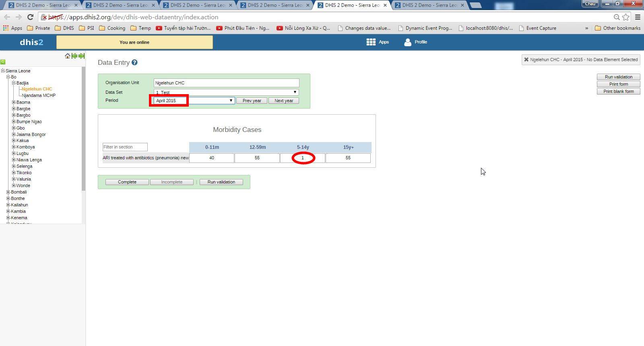The height and width of the screenshot is (346, 644).
Task: Select Ngelehun CHC in the org unit tree
Action: click(x=37, y=89)
